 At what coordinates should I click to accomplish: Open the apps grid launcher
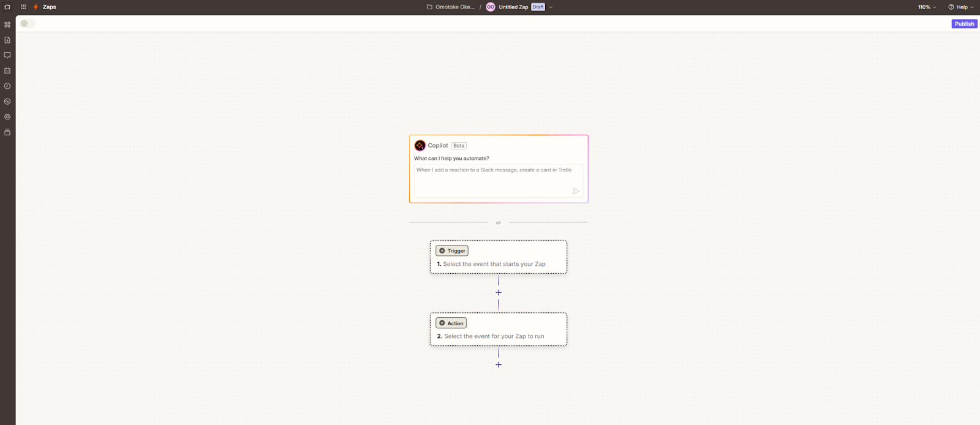pos(23,7)
